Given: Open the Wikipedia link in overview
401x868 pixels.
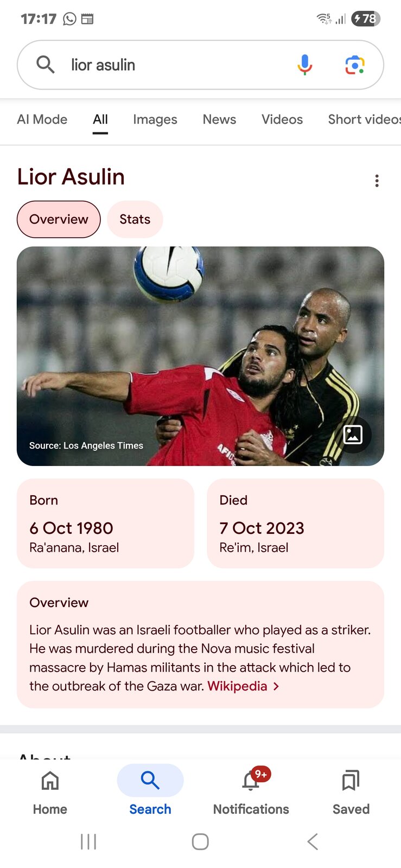Looking at the screenshot, I should click(237, 686).
